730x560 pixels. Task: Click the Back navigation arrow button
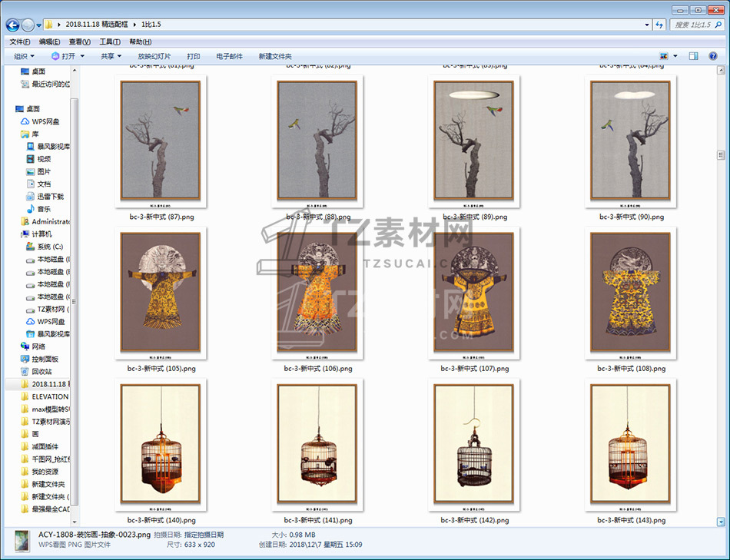coord(12,25)
